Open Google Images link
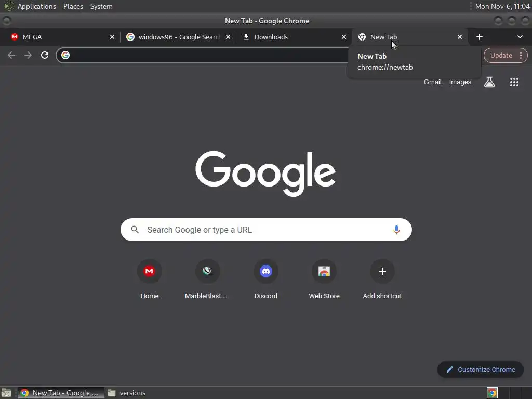This screenshot has width=532, height=399. (x=460, y=82)
